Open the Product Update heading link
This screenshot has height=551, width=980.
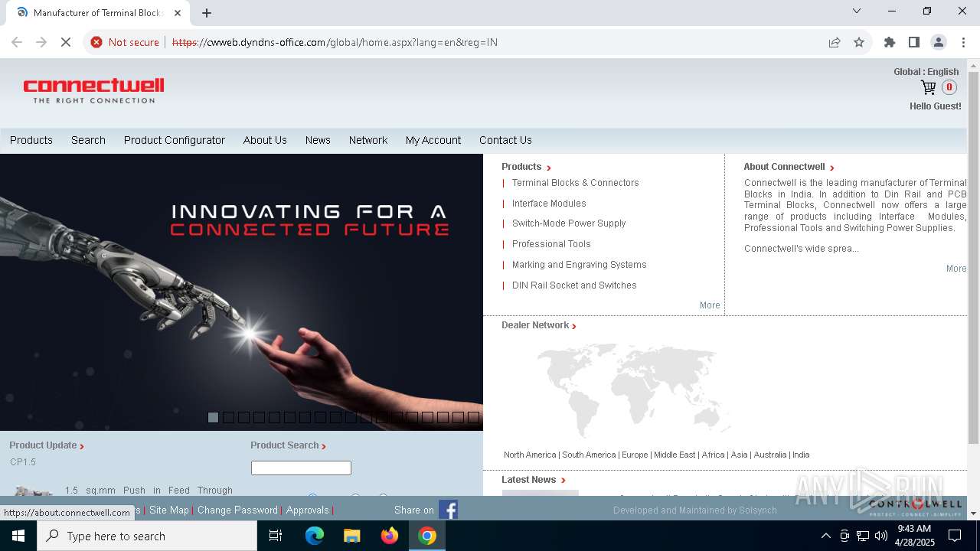click(x=47, y=445)
